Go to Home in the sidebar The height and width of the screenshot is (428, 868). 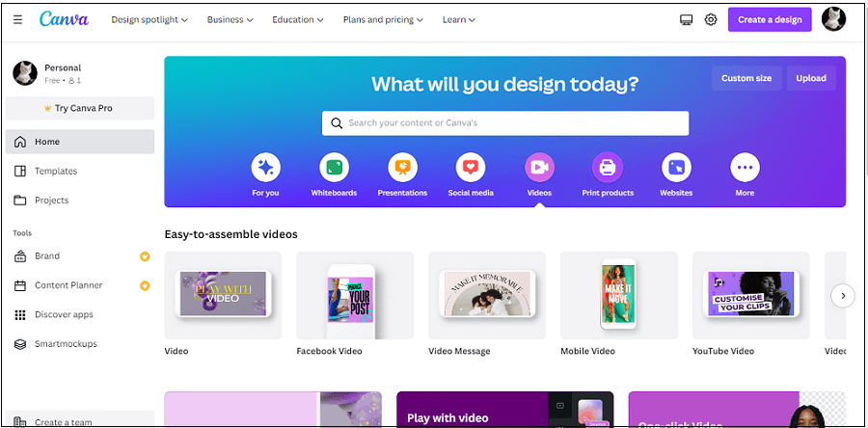coord(80,142)
